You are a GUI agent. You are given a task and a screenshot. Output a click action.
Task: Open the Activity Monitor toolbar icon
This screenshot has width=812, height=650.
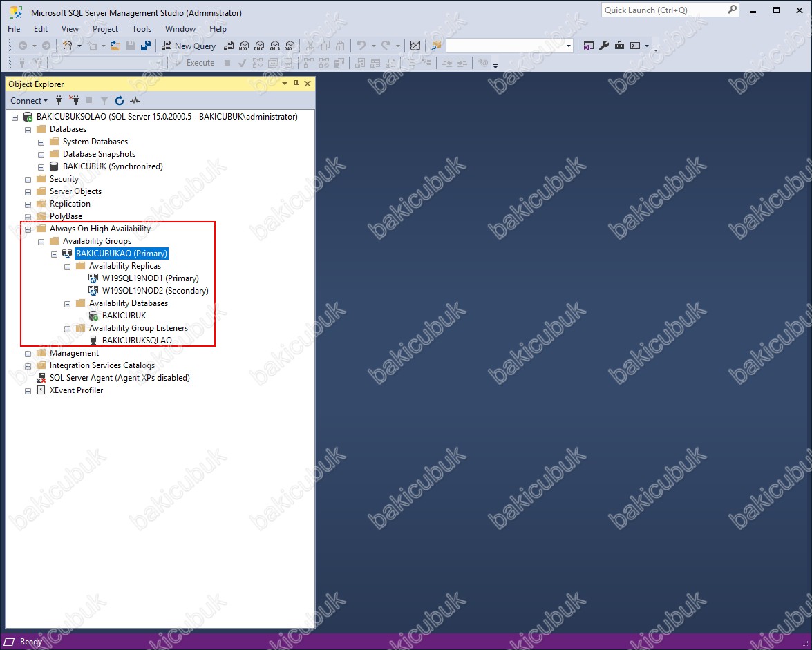coord(415,46)
